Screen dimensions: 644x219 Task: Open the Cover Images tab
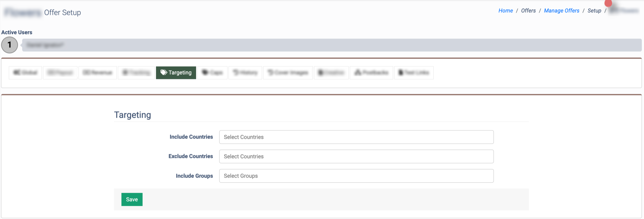288,73
